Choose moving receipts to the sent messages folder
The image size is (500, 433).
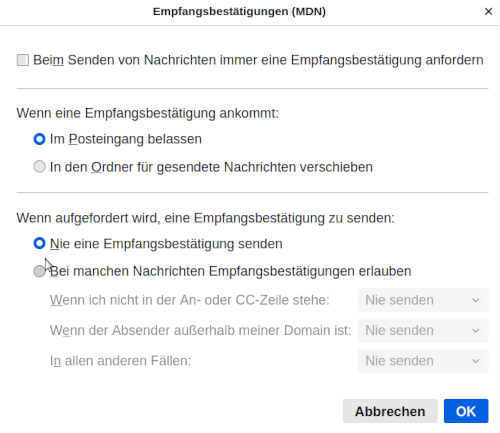pyautogui.click(x=39, y=166)
